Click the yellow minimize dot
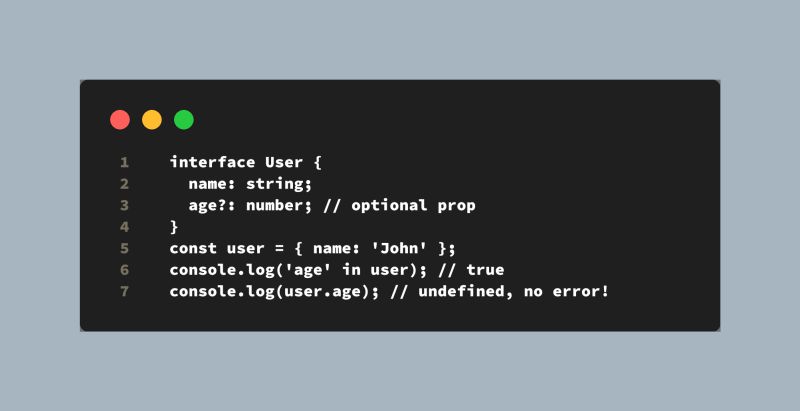The height and width of the screenshot is (411, 800). [x=152, y=120]
